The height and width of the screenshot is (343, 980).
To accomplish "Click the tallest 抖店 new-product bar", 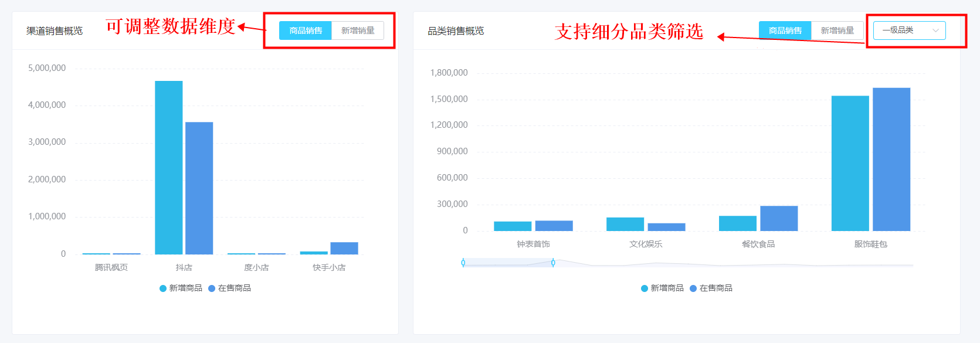I will [169, 168].
